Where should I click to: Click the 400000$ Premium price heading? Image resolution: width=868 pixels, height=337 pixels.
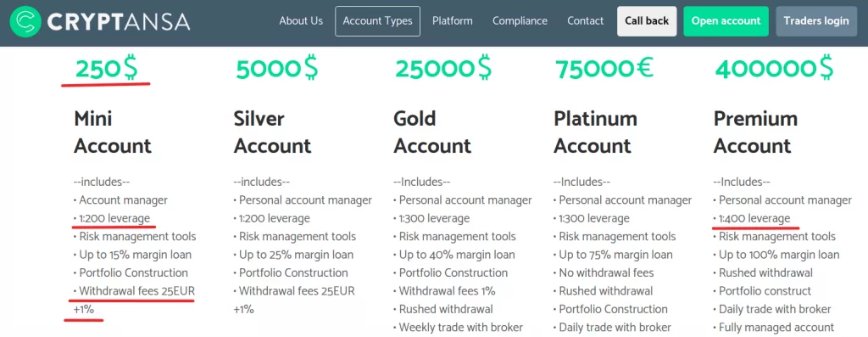[x=774, y=70]
